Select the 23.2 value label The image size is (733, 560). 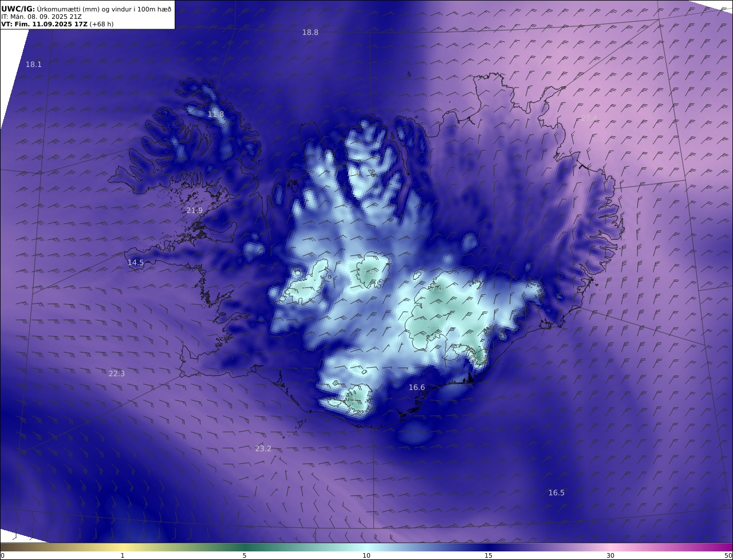(263, 449)
